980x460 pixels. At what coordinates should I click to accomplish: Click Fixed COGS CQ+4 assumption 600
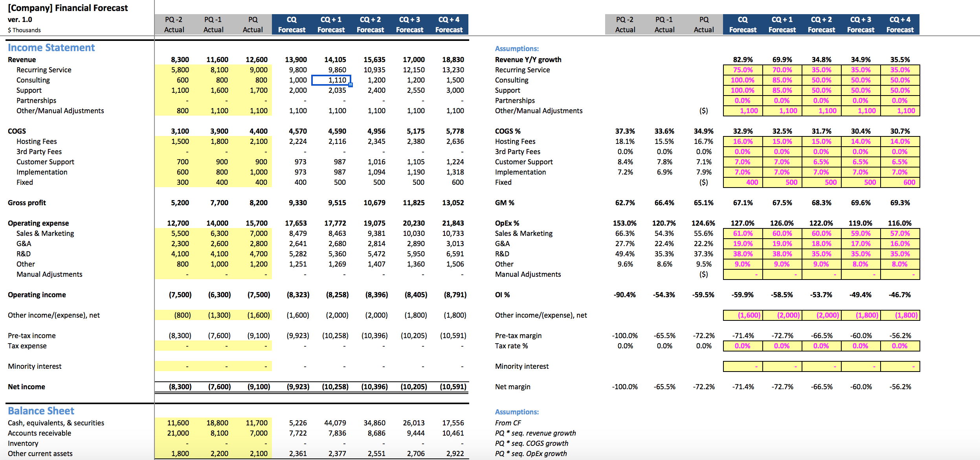point(900,182)
